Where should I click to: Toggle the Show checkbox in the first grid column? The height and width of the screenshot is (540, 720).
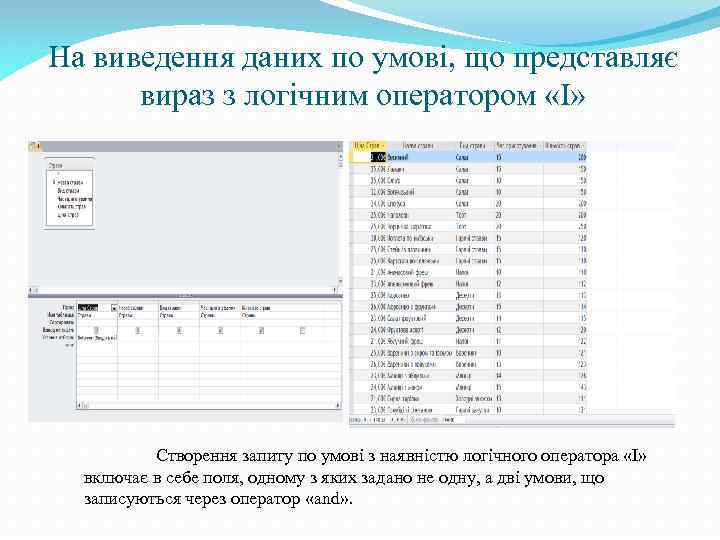coord(96,330)
